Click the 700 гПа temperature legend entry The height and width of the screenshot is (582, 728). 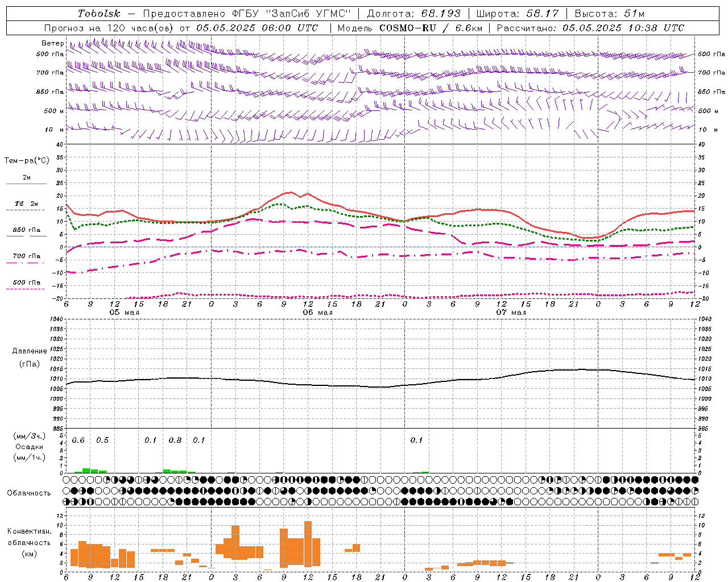(27, 256)
